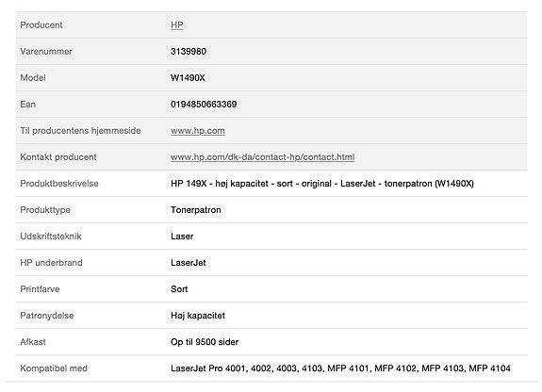
Task: Click the Varenummer row label
Action: click(x=46, y=52)
